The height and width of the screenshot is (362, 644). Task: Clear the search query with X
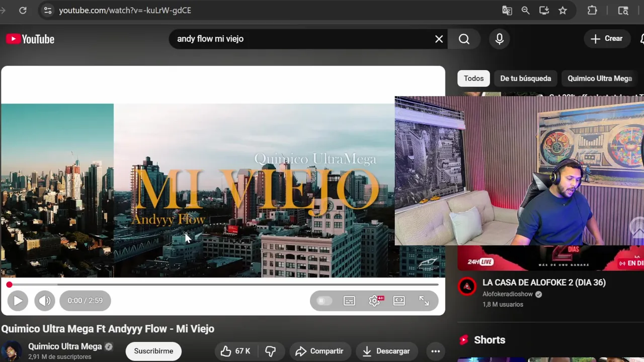[x=439, y=39]
